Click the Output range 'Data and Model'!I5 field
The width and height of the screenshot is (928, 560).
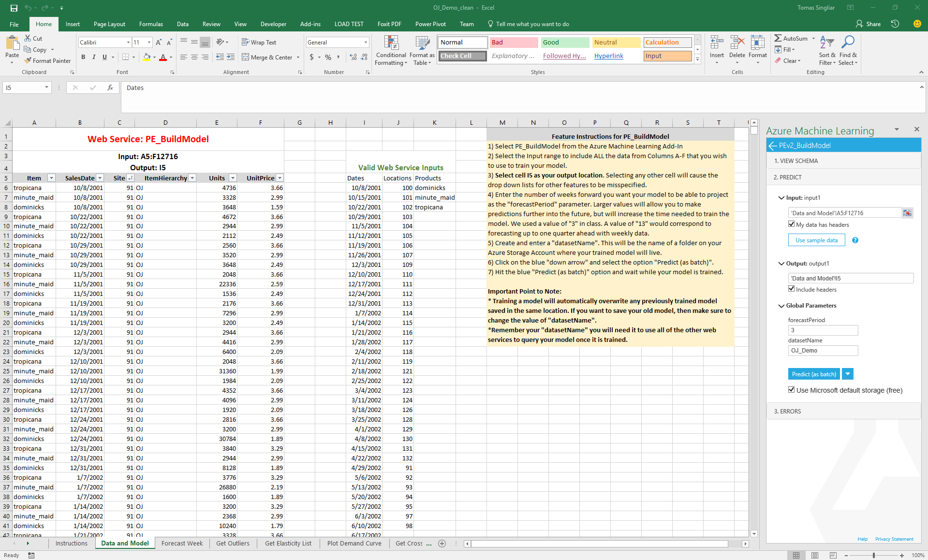point(851,278)
